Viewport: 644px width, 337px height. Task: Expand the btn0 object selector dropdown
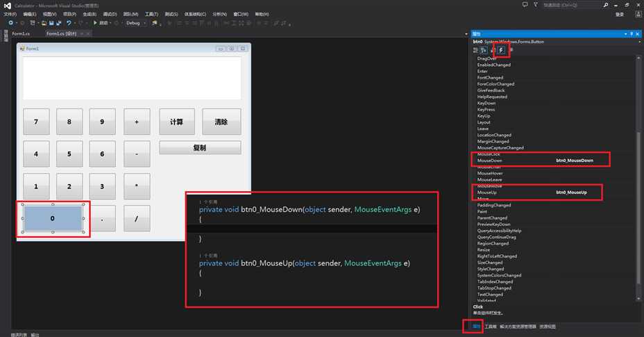click(x=639, y=42)
